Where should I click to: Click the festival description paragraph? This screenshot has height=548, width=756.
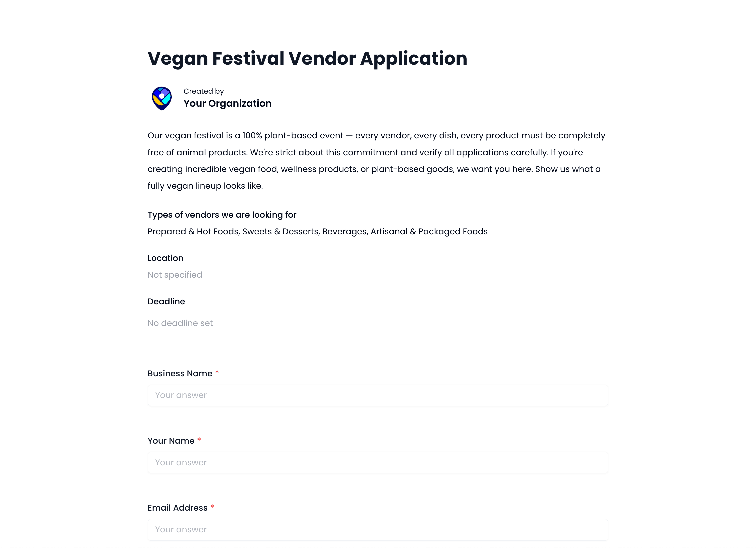pos(376,160)
